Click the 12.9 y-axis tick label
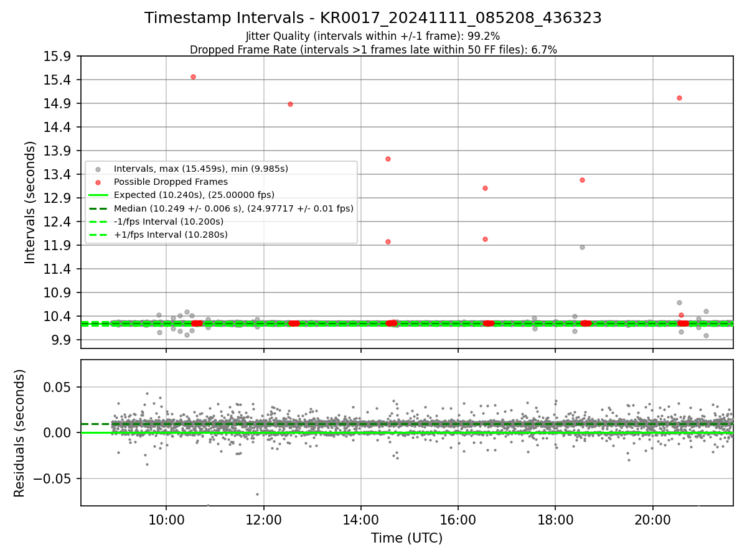 click(58, 198)
